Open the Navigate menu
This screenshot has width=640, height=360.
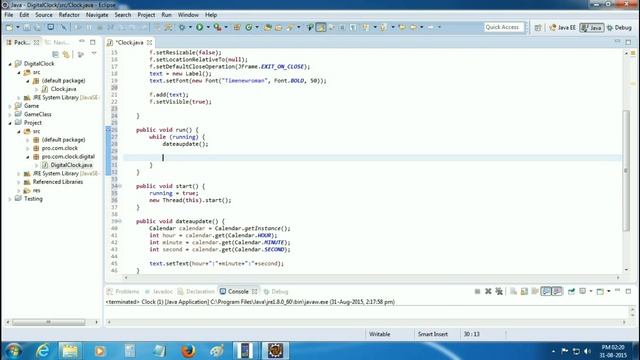click(x=97, y=15)
